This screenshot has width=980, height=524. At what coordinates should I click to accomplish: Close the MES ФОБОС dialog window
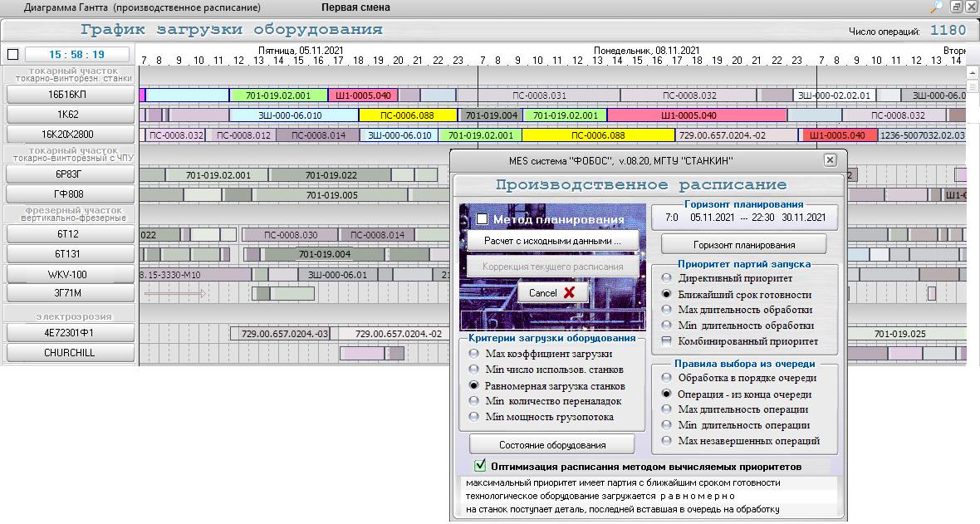pyautogui.click(x=830, y=160)
